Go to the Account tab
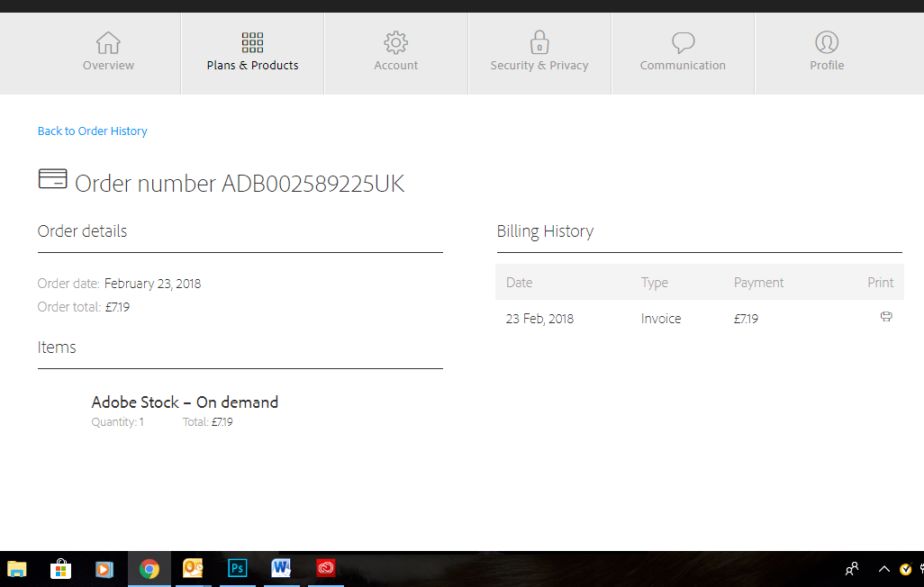Screen dimensions: 924x587 click(x=396, y=52)
